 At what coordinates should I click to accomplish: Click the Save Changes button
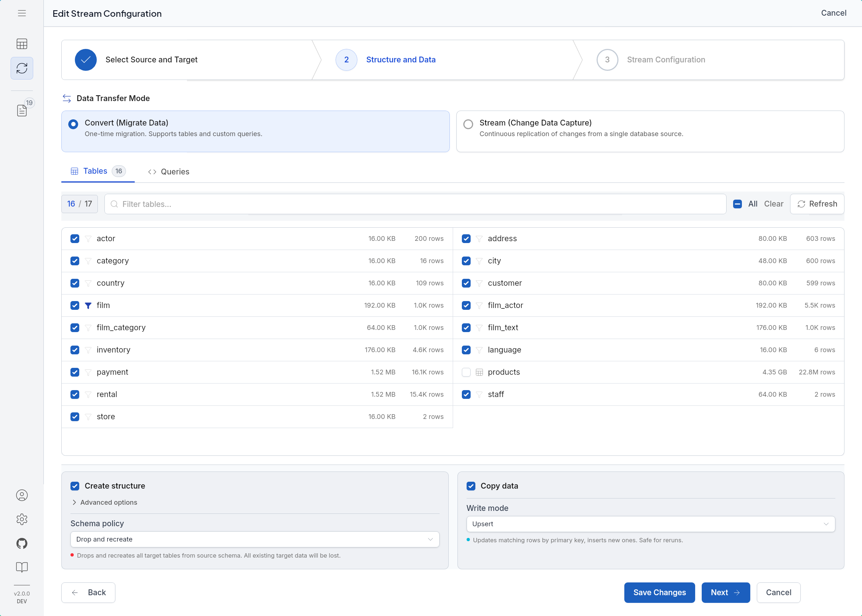(659, 593)
